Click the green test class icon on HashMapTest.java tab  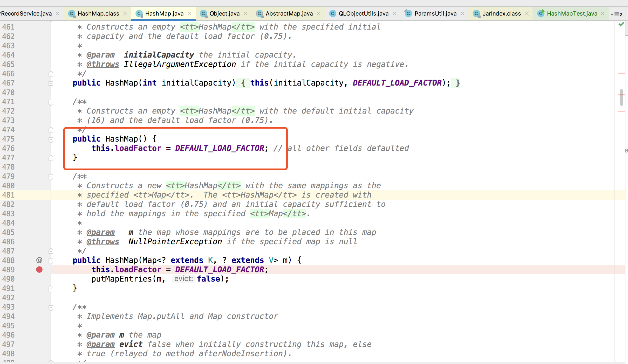tap(541, 13)
